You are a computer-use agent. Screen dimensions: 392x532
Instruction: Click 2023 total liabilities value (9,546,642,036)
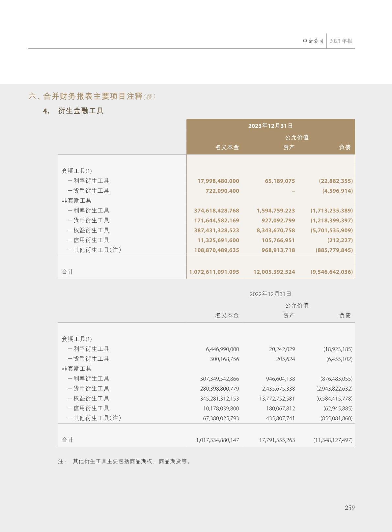tap(331, 272)
